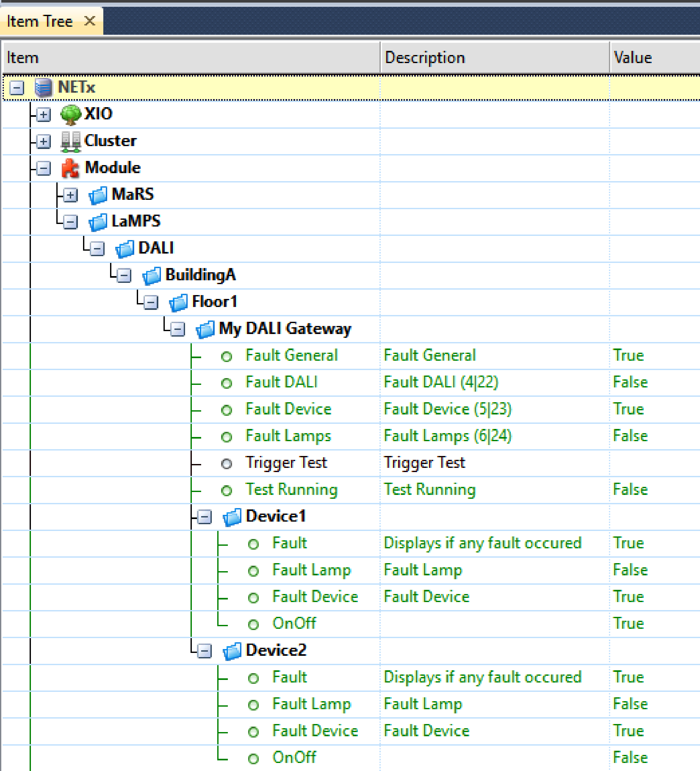
Task: Click the Device1 Fault circle icon
Action: (x=253, y=544)
